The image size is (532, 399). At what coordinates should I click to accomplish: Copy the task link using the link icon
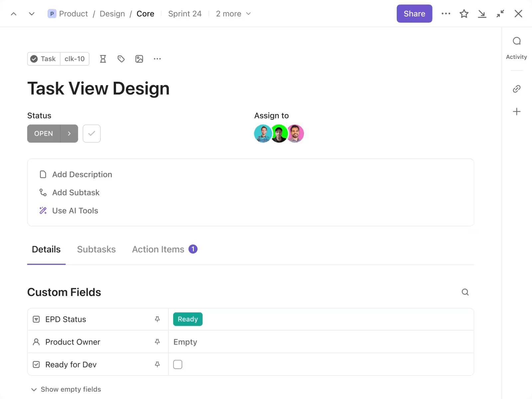coord(516,89)
